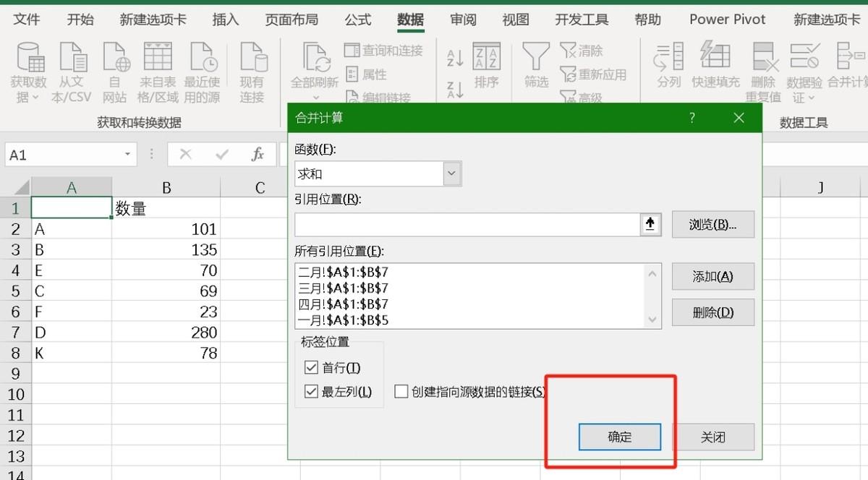Switch to the 页面布局 tab
The height and width of the screenshot is (480, 868).
tap(292, 20)
